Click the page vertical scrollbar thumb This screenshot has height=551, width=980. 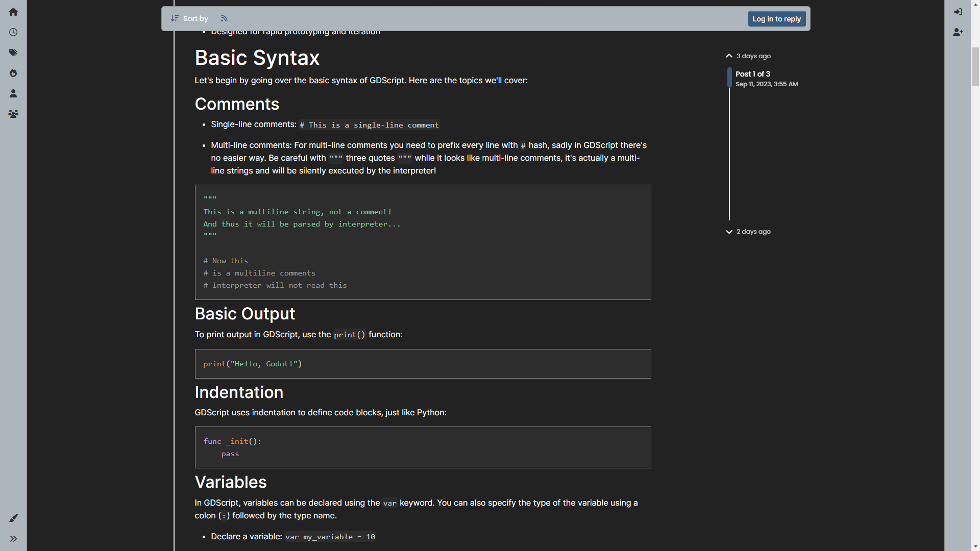click(975, 66)
